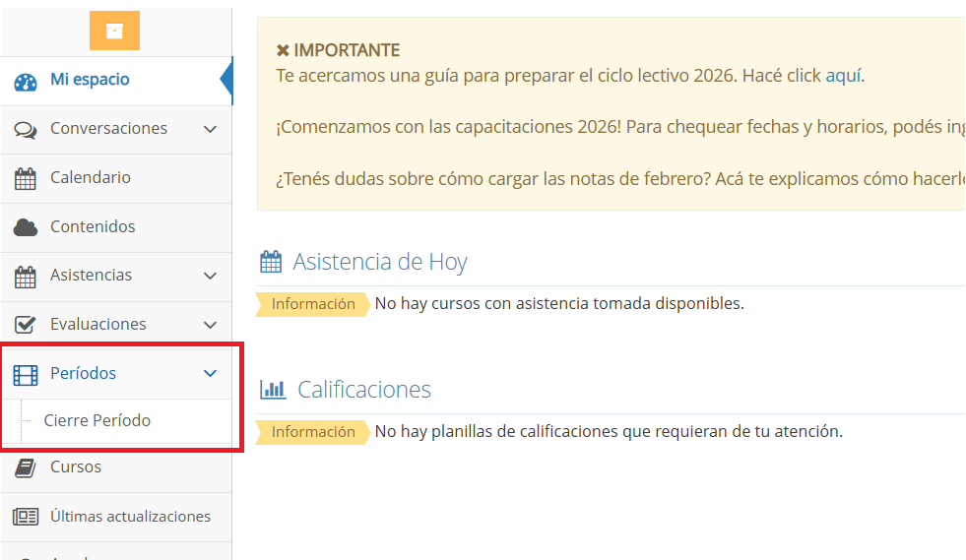Collapse the Períodos submenu chevron
The image size is (966, 560).
point(210,373)
